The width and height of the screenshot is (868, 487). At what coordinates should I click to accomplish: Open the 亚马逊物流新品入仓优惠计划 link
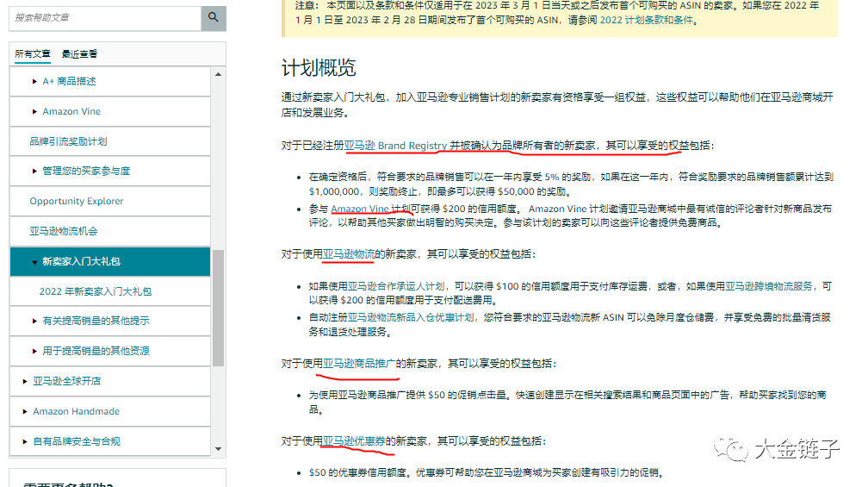pos(411,317)
